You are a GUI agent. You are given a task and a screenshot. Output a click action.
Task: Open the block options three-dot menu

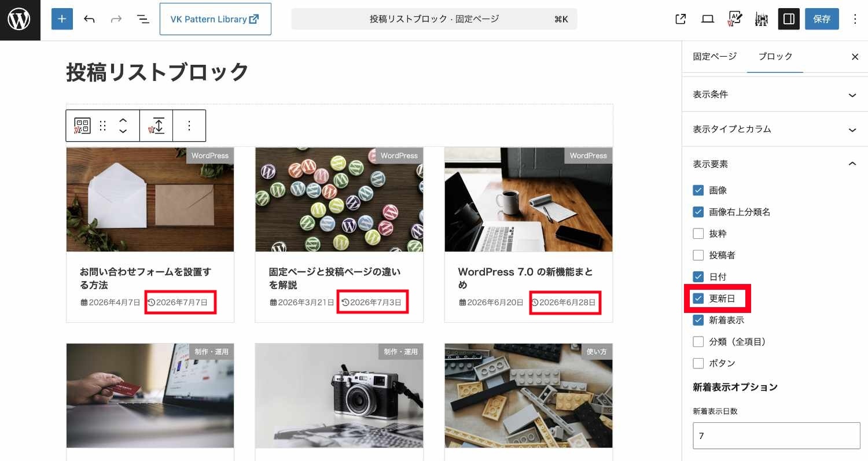[x=189, y=126]
